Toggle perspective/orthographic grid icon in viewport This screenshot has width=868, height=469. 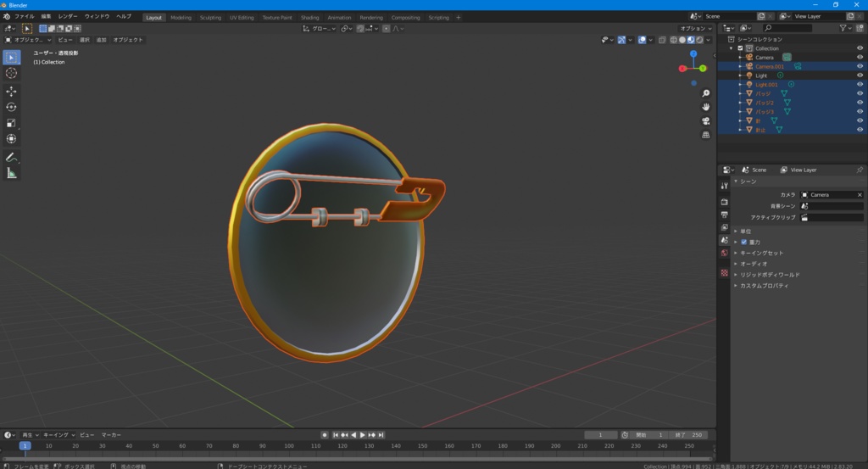click(x=705, y=134)
